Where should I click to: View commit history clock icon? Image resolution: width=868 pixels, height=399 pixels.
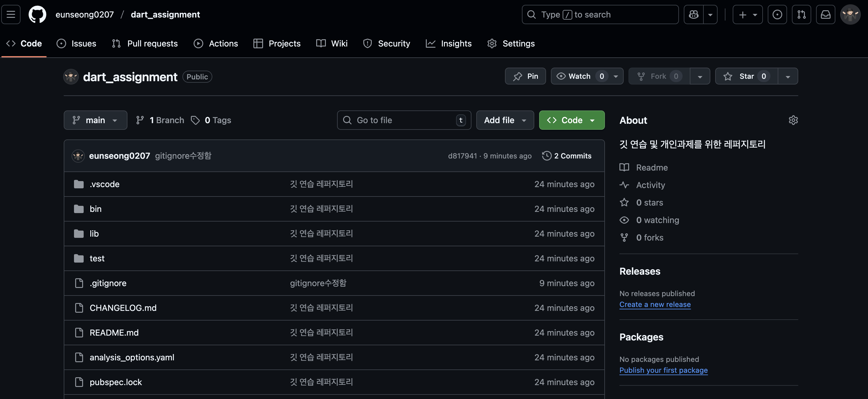coord(547,156)
